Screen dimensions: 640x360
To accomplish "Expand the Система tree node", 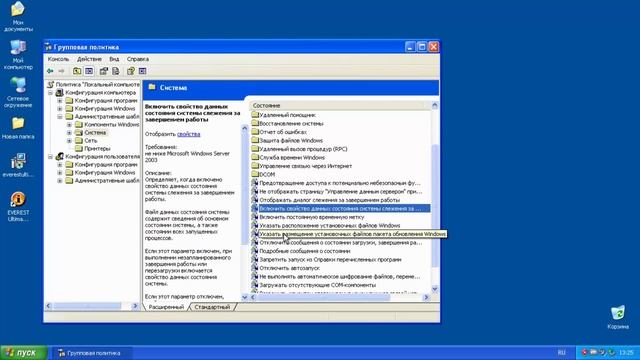I will click(x=69, y=133).
